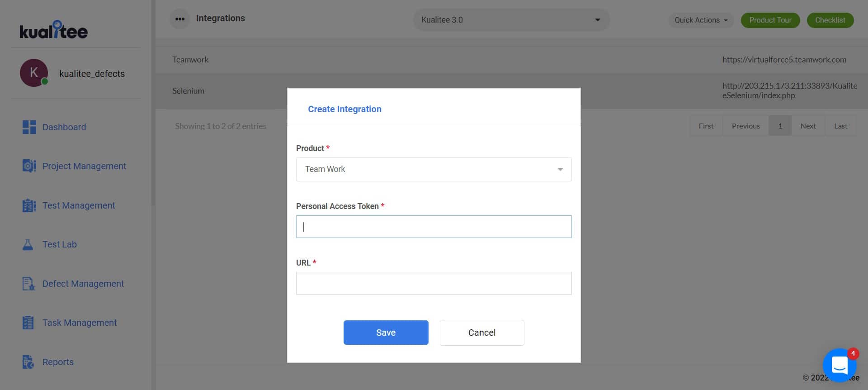
Task: Open the Checklist button
Action: pos(830,20)
